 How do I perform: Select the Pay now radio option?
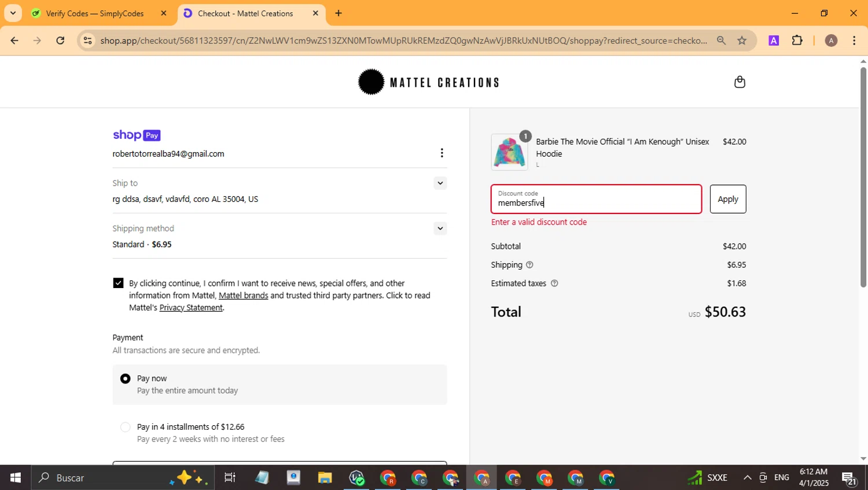[125, 378]
